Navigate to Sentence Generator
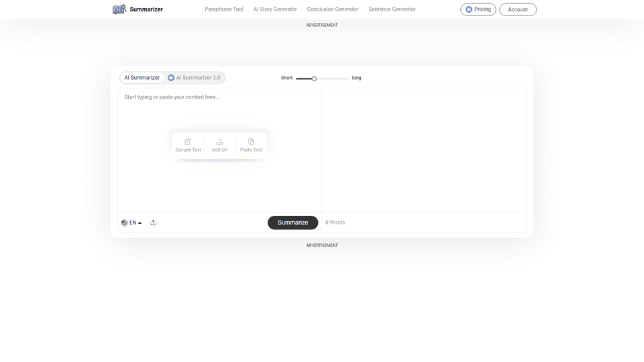 (x=392, y=9)
